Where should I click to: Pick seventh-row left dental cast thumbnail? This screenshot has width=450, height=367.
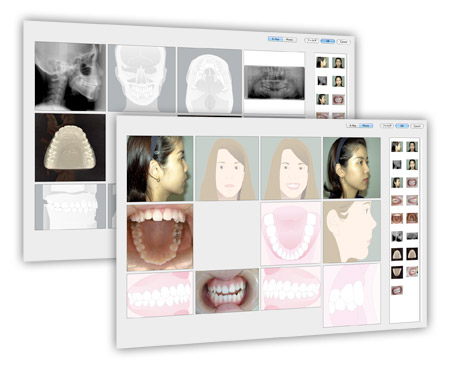pos(397,254)
